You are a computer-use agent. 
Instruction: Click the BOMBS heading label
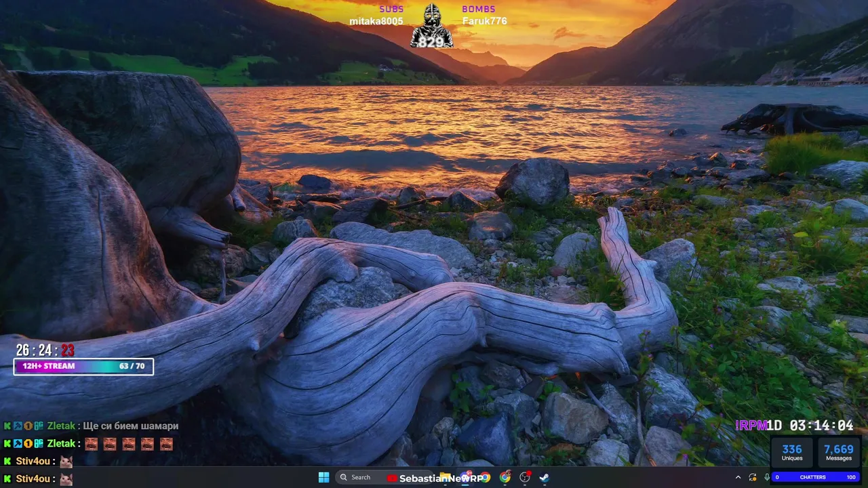click(479, 9)
